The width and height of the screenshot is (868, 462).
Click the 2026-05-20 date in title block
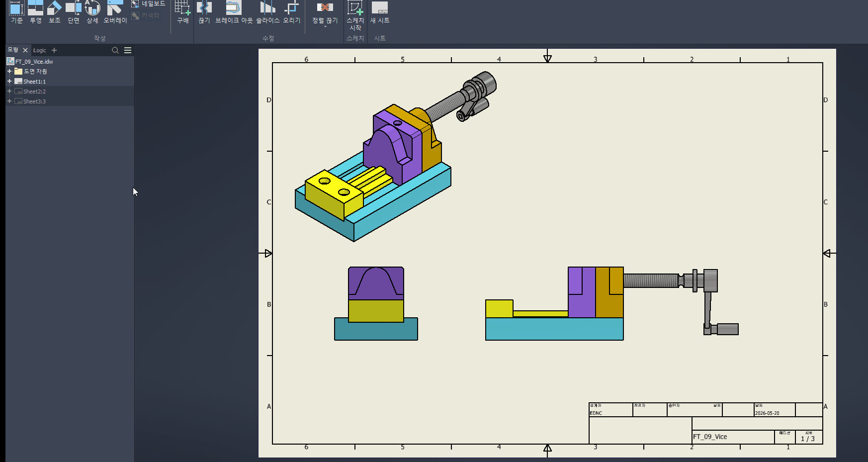click(767, 413)
